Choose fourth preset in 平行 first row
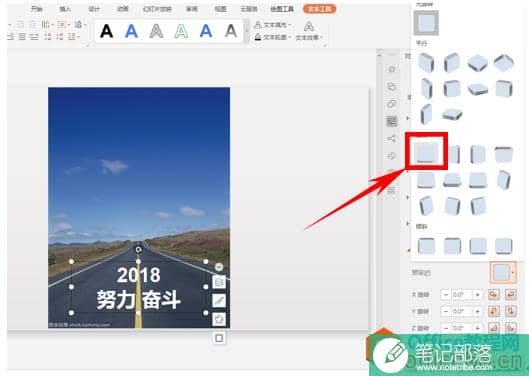Image resolution: width=529 pixels, height=376 pixels. point(504,62)
